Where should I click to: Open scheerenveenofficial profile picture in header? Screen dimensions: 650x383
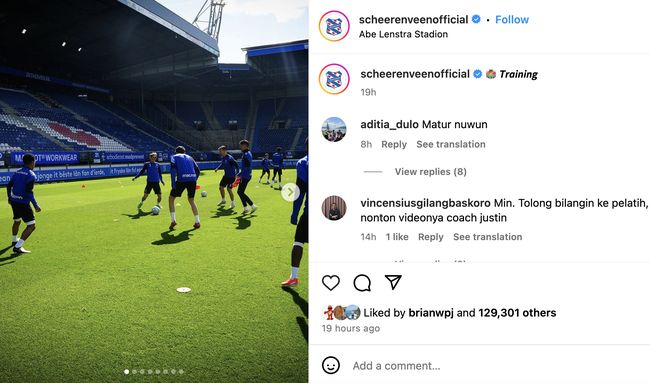tap(334, 26)
